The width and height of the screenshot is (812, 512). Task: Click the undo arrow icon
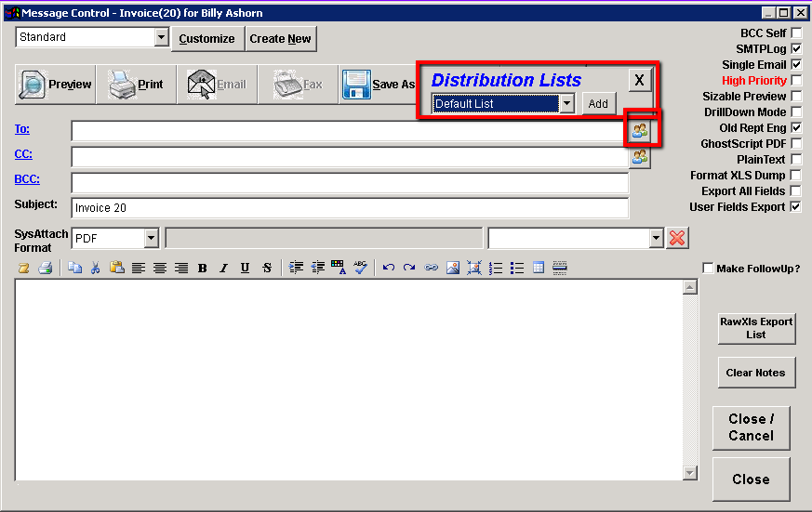(x=389, y=268)
